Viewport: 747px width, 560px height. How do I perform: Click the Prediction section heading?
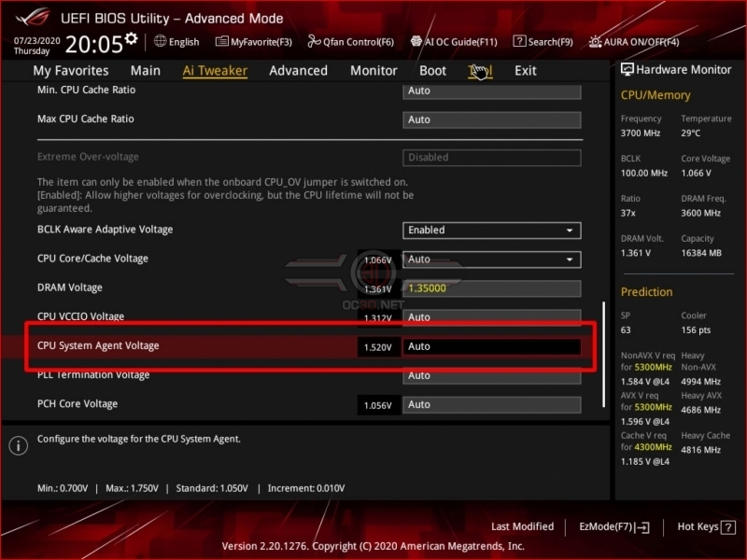click(646, 292)
